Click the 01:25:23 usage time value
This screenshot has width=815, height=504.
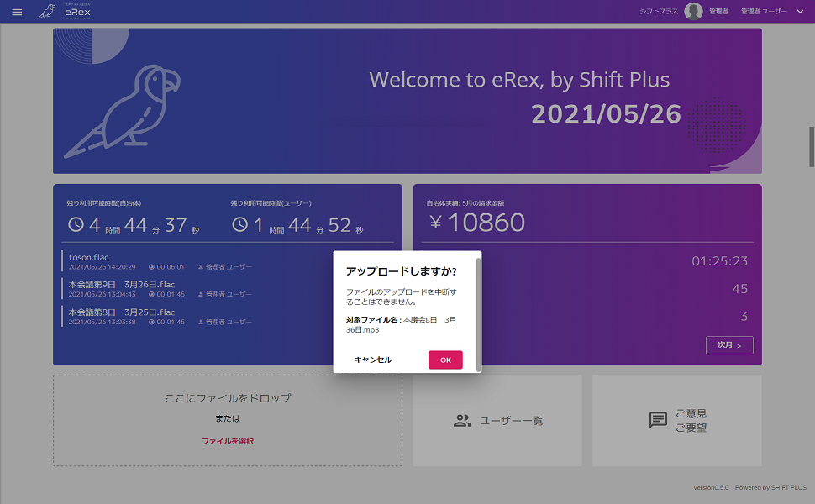point(719,261)
